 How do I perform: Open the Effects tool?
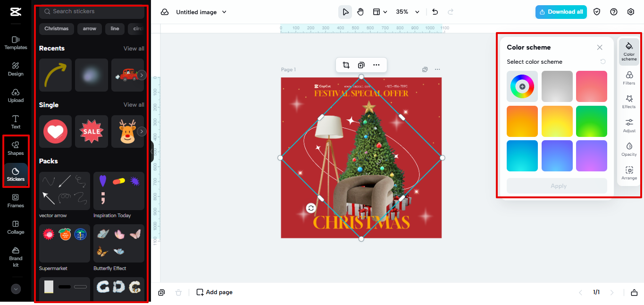629,102
